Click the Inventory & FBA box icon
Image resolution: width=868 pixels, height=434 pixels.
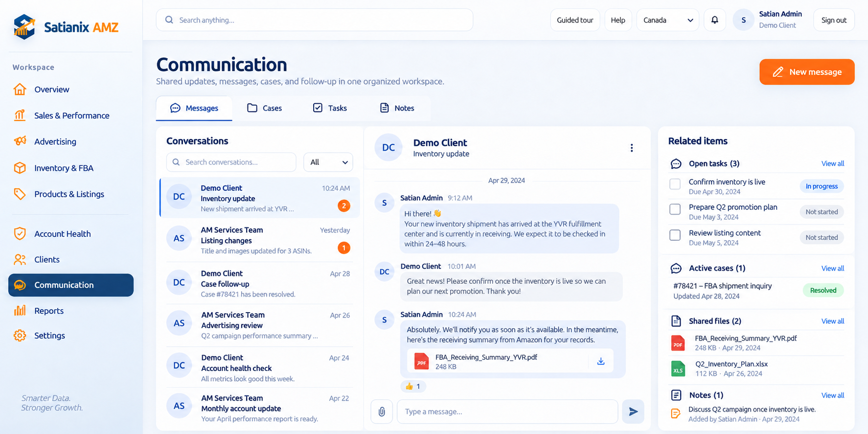[20, 168]
